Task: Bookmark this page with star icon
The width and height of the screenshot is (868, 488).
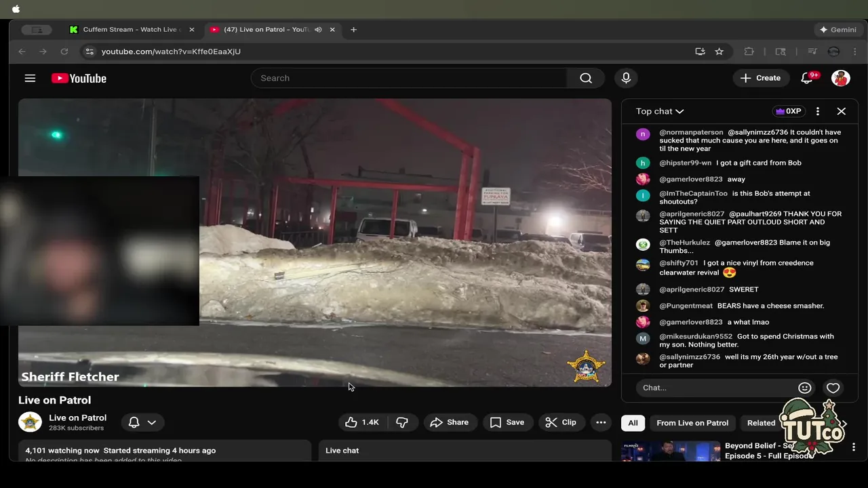Action: click(719, 52)
